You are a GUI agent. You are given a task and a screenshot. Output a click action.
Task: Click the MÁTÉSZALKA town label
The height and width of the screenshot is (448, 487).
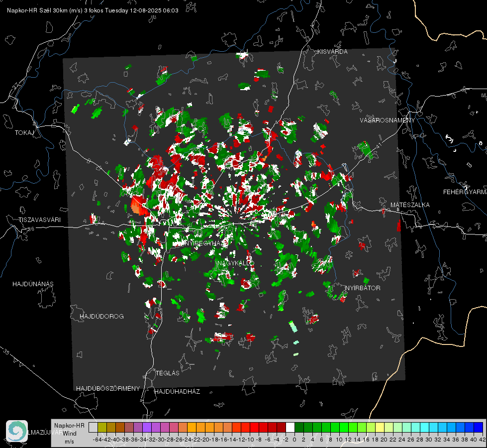[x=410, y=205]
